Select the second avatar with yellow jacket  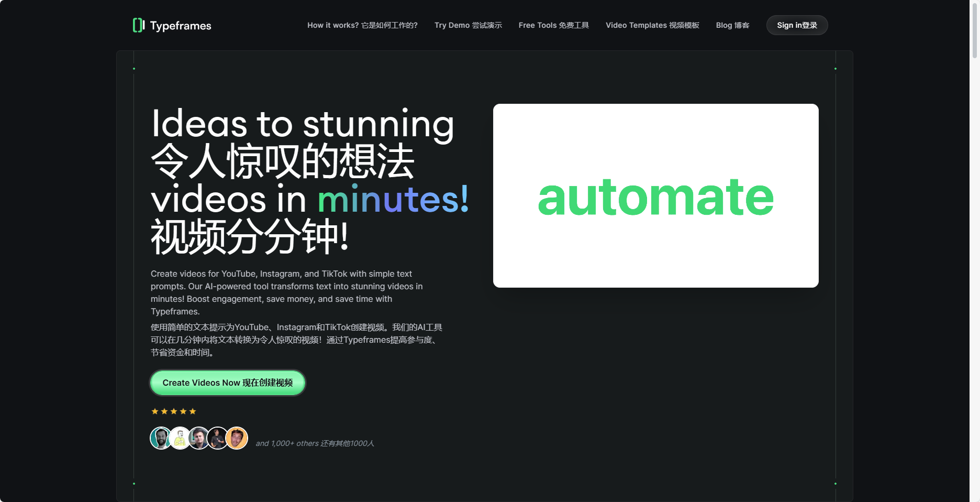click(x=180, y=438)
